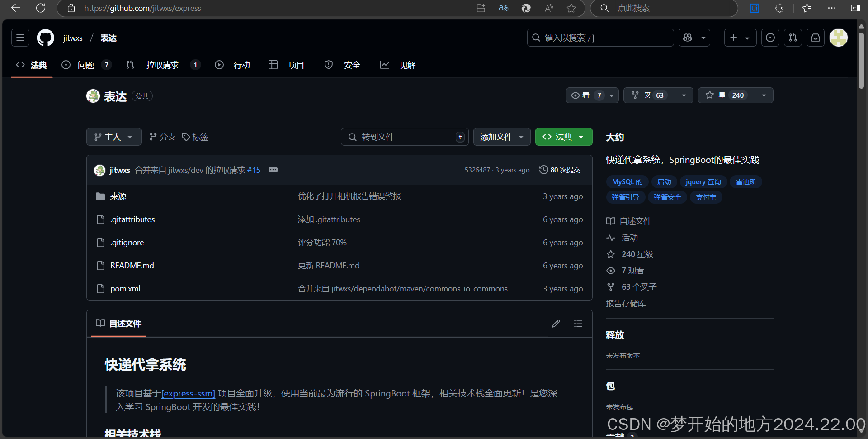Open the 主人 branch selector dropdown
Image resolution: width=868 pixels, height=439 pixels.
point(113,137)
